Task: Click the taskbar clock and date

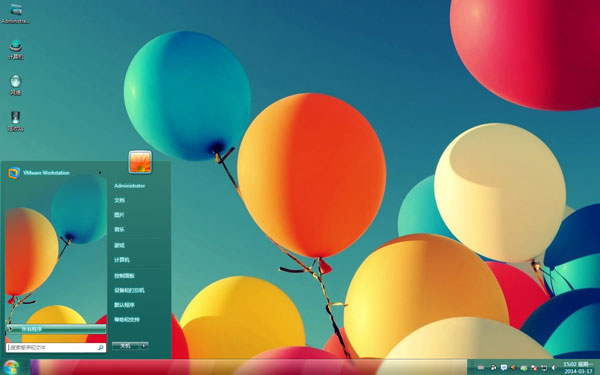Action: pos(578,368)
